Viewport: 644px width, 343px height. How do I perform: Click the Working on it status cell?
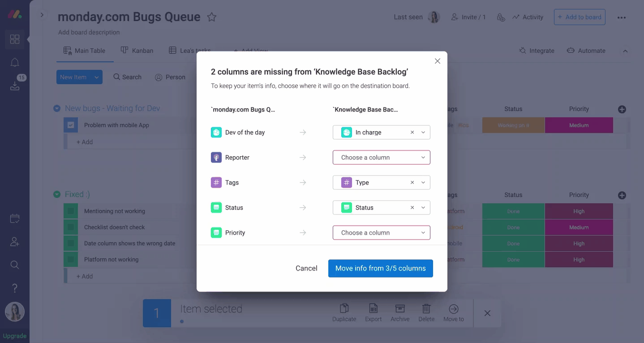(513, 125)
